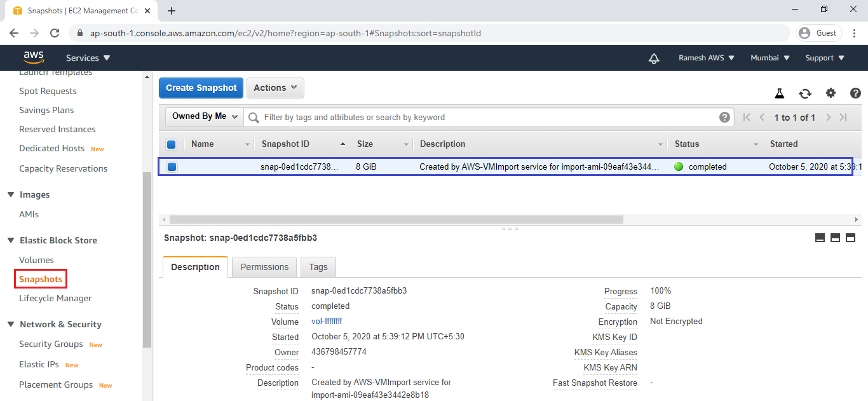Open Snapshots in sidebar
Viewport: 868px width, 401px height.
click(41, 279)
